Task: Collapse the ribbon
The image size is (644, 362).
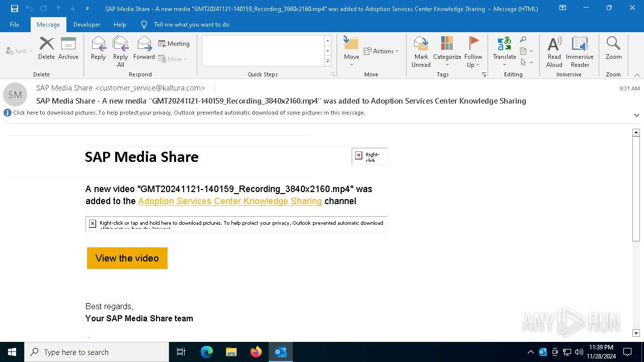Action: tap(636, 74)
